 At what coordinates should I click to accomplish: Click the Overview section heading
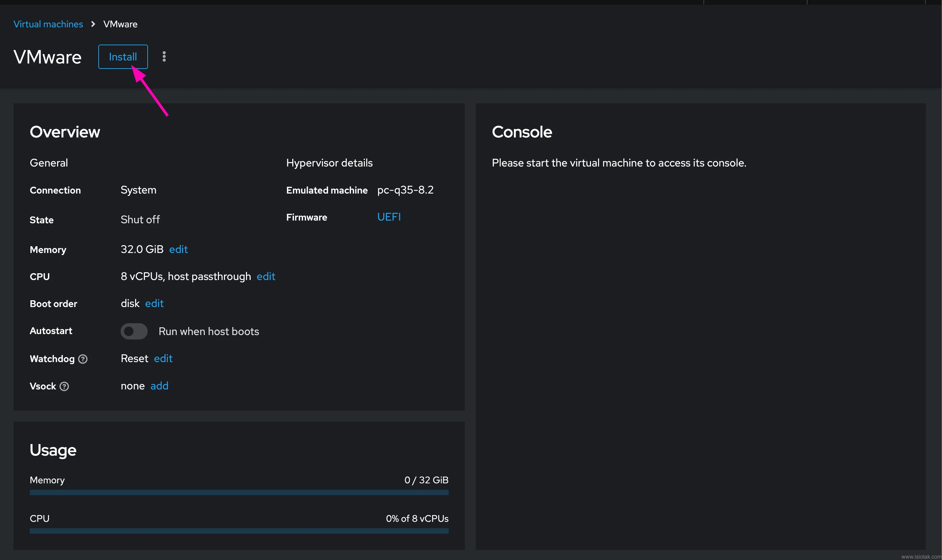pyautogui.click(x=65, y=132)
